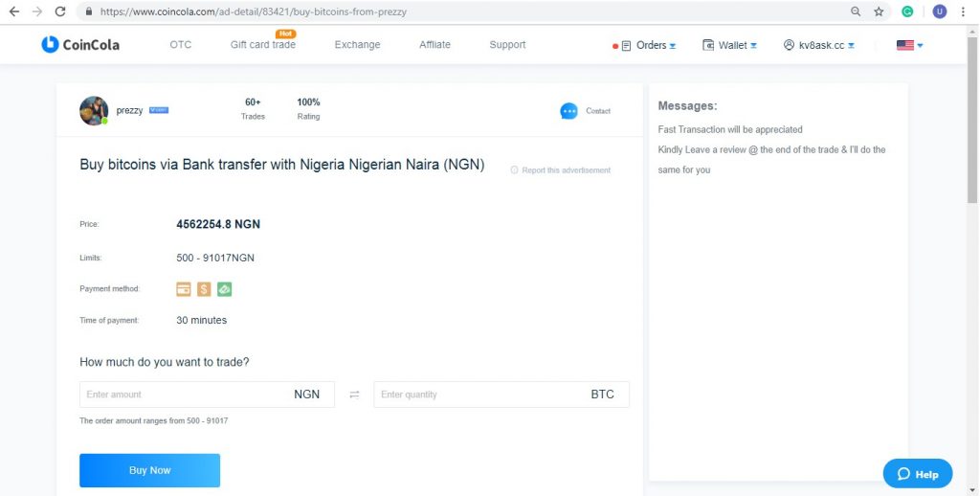Swap currencies with the exchange arrows icon
Screen dimensions: 980x496
pyautogui.click(x=354, y=395)
